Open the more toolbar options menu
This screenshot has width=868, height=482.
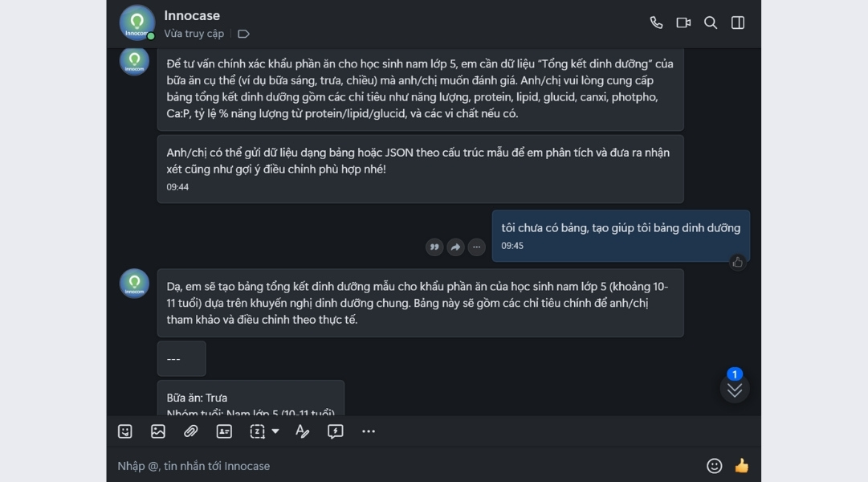[x=368, y=431]
